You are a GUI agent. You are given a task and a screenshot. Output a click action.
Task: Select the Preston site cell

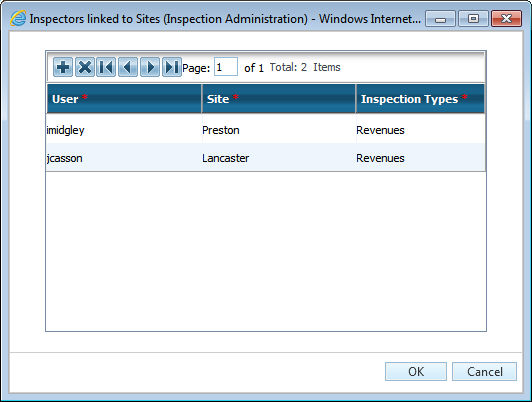(x=279, y=130)
